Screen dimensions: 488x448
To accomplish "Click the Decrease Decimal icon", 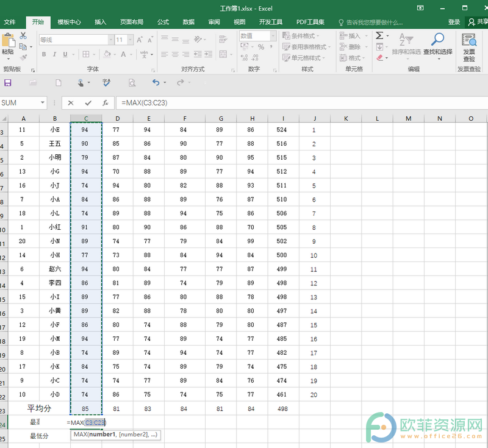I will 255,57.
